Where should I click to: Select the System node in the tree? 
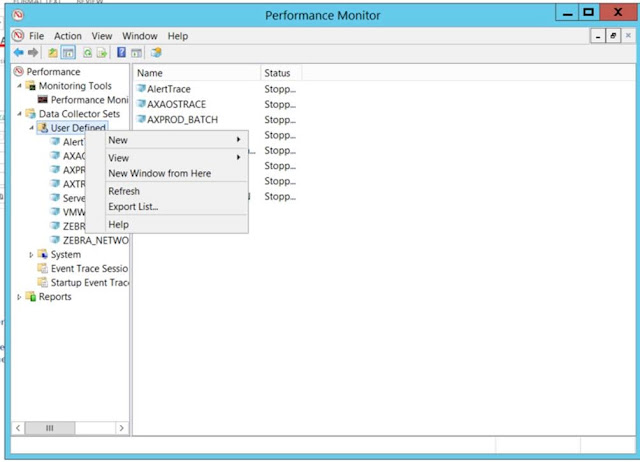66,255
